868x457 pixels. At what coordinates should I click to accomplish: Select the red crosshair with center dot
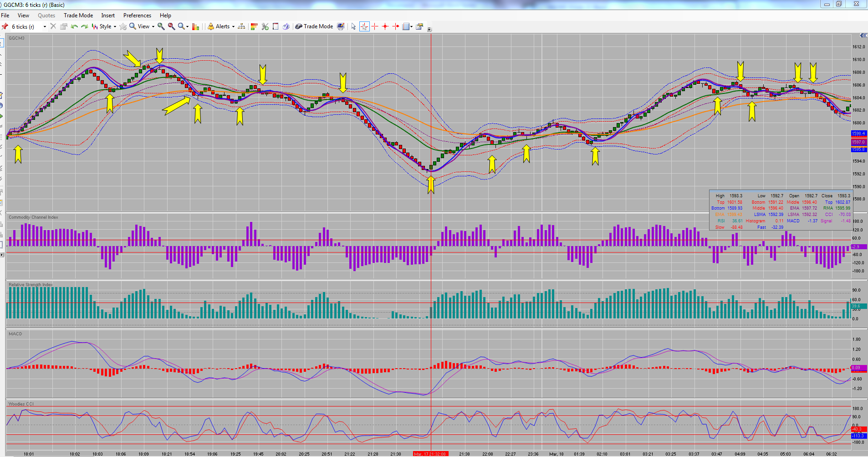pos(385,26)
